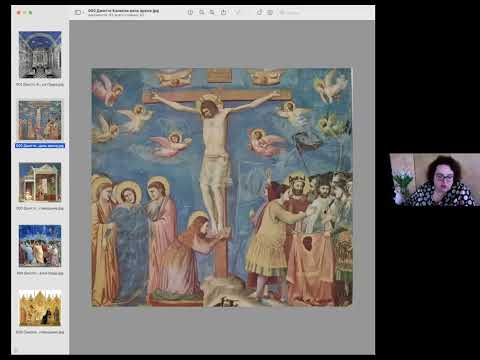480x360 pixels.
Task: Show the image inspector info panel
Action: click(190, 12)
